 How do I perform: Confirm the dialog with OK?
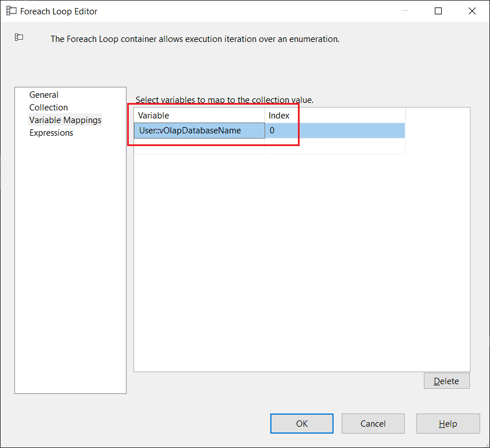click(302, 424)
